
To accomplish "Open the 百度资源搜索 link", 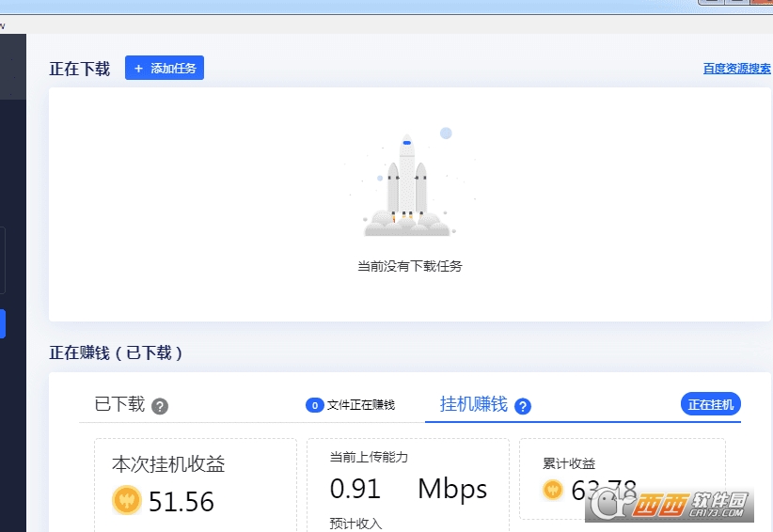I will [x=736, y=69].
